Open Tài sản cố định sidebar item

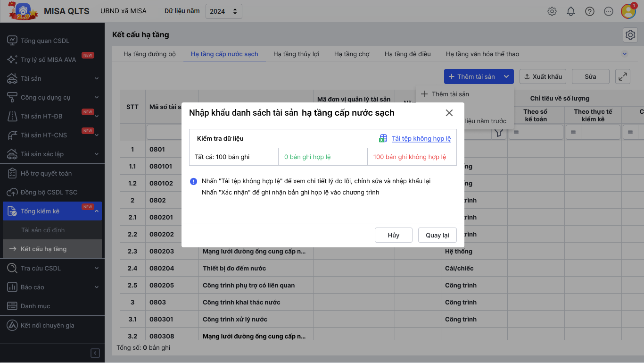click(x=43, y=230)
